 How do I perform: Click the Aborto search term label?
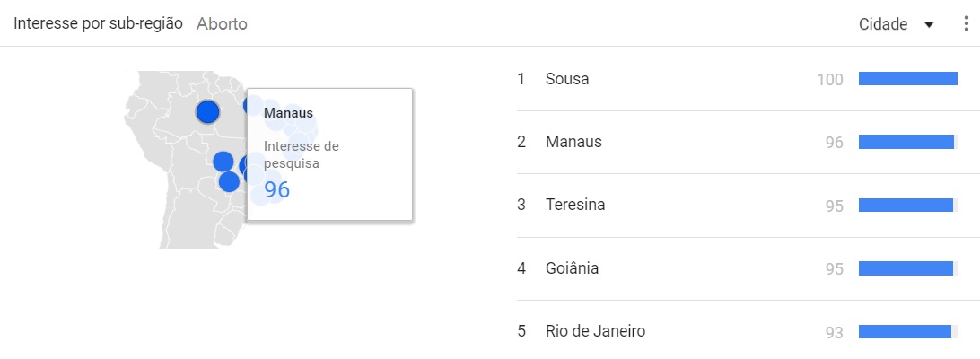tap(222, 24)
